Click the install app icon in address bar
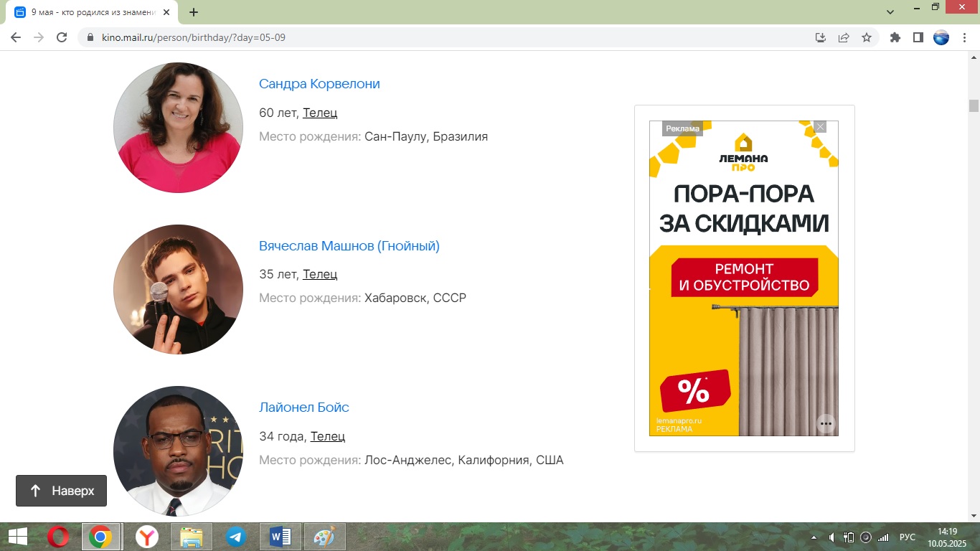The image size is (980, 551). coord(821,37)
